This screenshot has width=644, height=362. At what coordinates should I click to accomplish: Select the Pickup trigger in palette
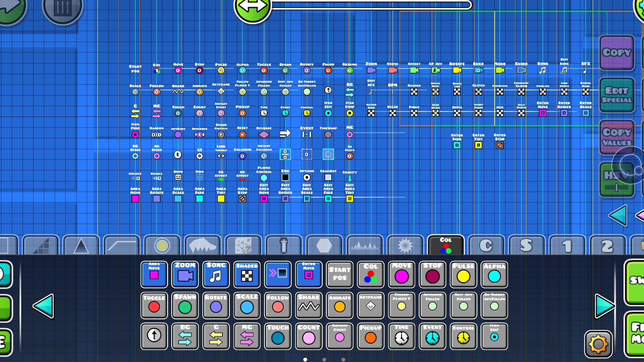click(x=371, y=336)
